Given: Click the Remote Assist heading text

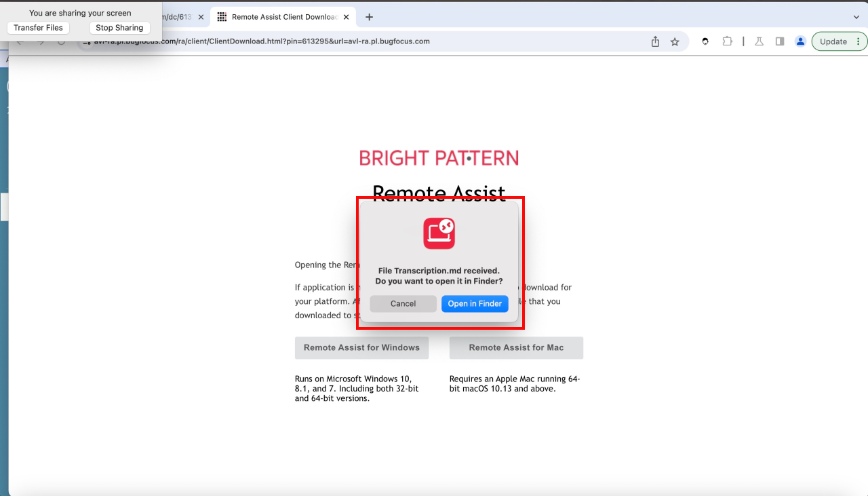Looking at the screenshot, I should (439, 193).
